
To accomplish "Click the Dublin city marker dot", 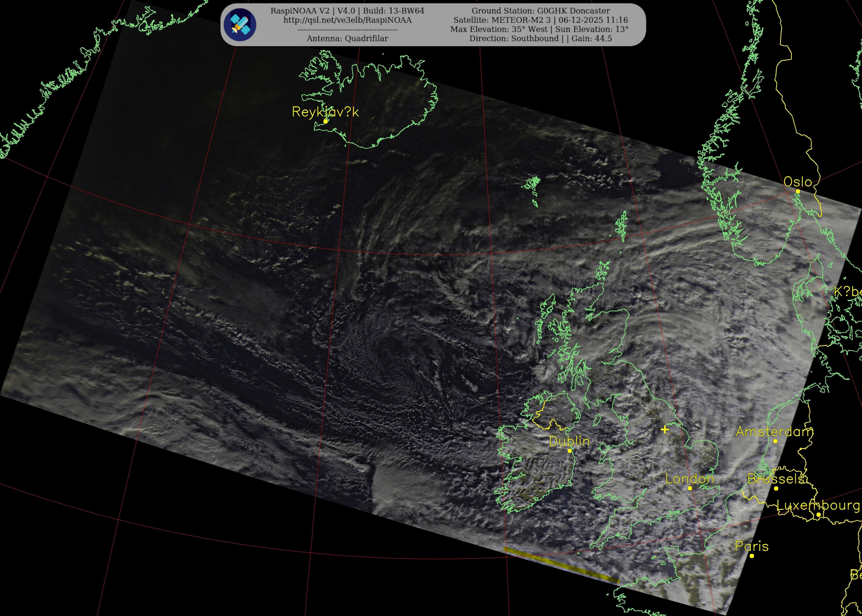I will pyautogui.click(x=569, y=451).
